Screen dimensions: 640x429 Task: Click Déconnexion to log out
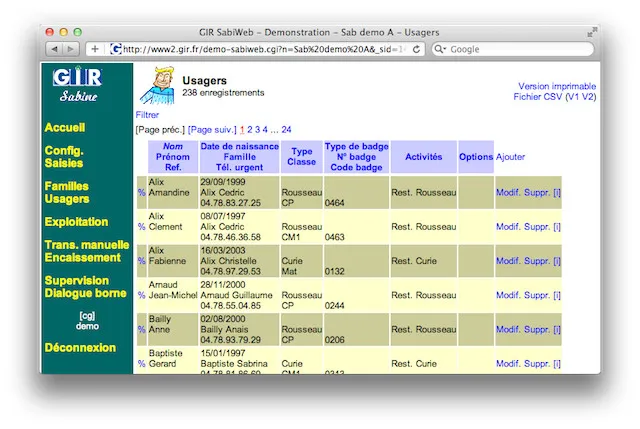[80, 348]
